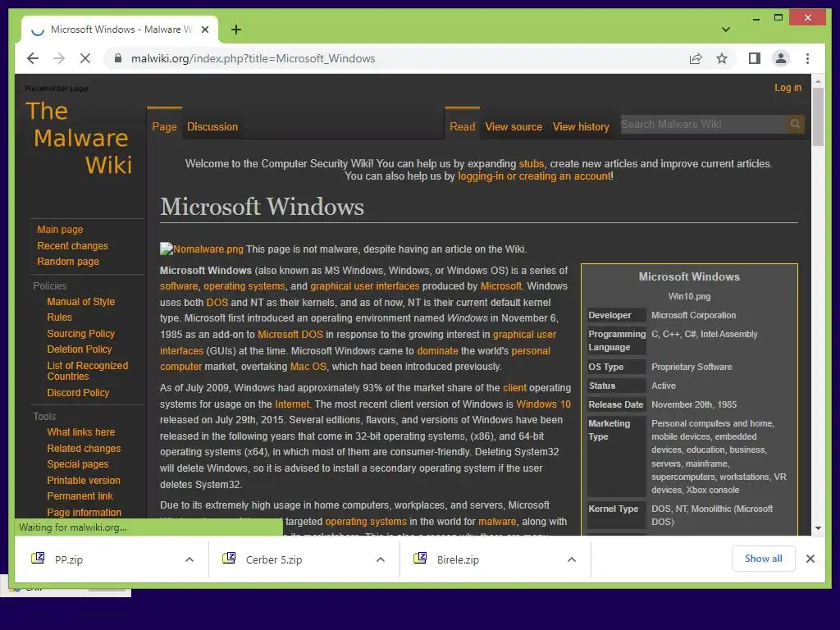Expand options for Cerber 5.zip download
The image size is (840, 630).
(381, 559)
